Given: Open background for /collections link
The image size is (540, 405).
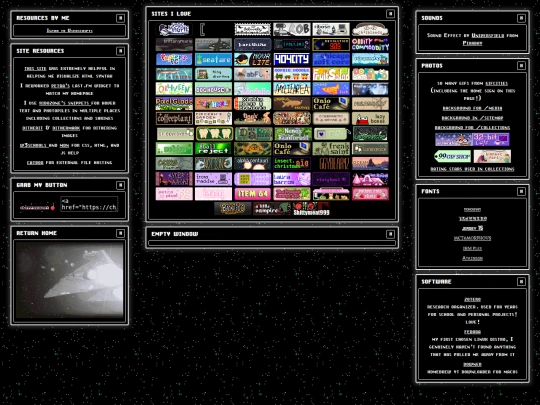Looking at the screenshot, I should pos(472,127).
